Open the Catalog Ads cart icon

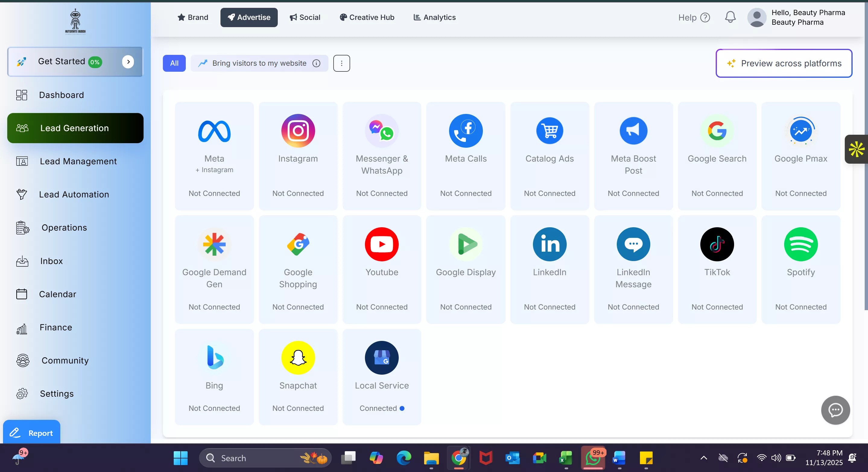click(x=549, y=131)
